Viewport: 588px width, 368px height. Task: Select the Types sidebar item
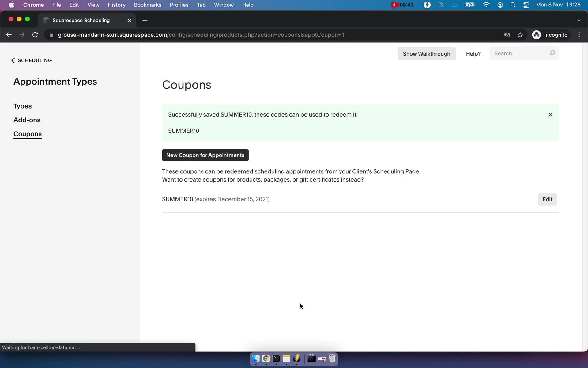(22, 105)
